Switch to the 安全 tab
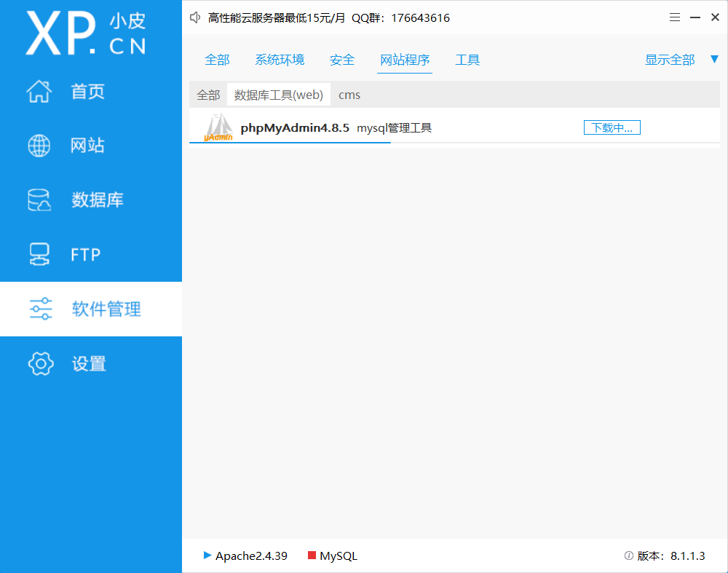Screen dimensions: 728x573 tap(342, 60)
